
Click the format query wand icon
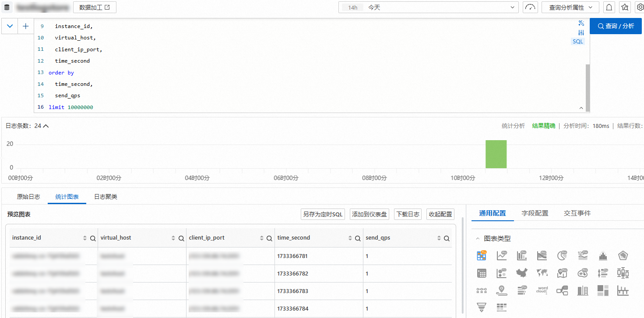tap(581, 23)
